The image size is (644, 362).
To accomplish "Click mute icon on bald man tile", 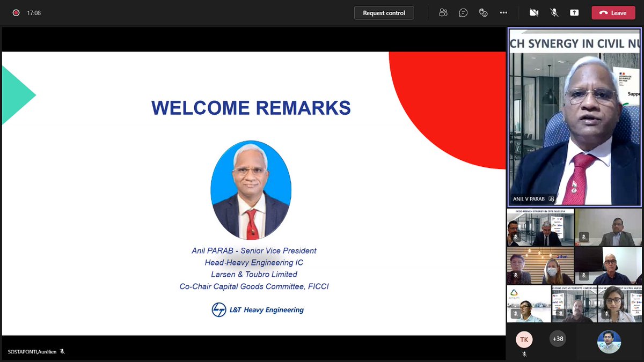I will coord(584,275).
